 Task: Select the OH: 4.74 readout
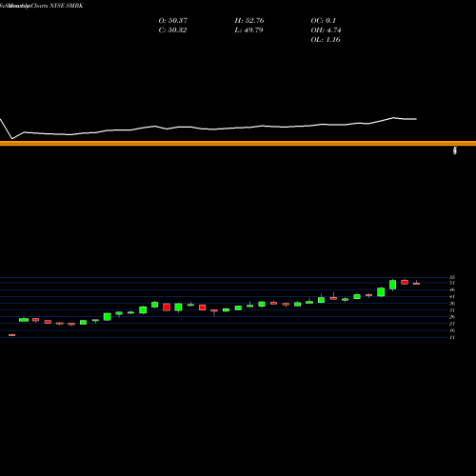pos(326,30)
